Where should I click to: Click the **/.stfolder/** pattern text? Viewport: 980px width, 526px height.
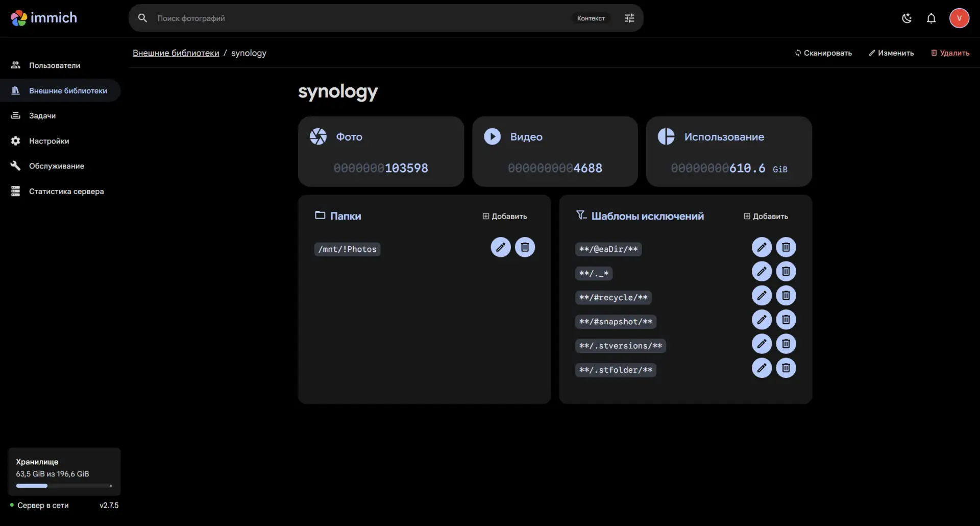[x=616, y=370]
